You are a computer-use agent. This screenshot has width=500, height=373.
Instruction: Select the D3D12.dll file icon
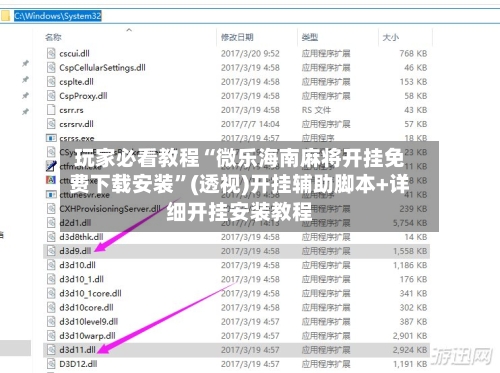[x=51, y=364]
